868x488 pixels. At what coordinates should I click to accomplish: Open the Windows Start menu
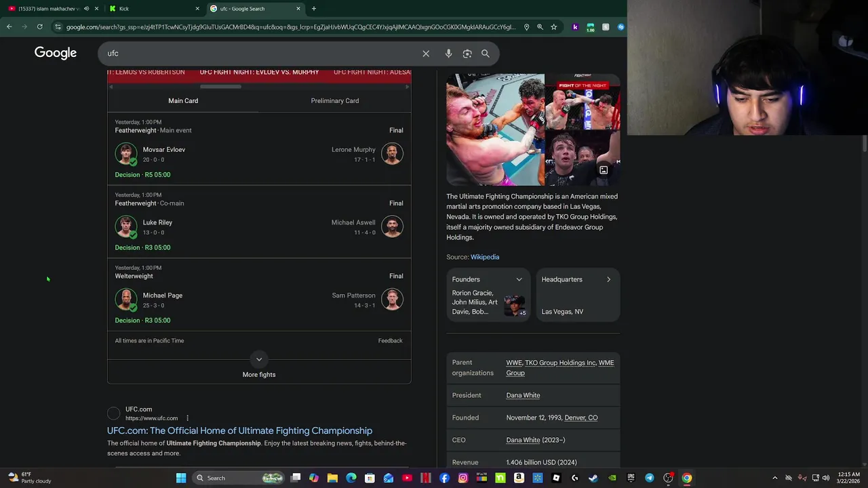pyautogui.click(x=181, y=478)
